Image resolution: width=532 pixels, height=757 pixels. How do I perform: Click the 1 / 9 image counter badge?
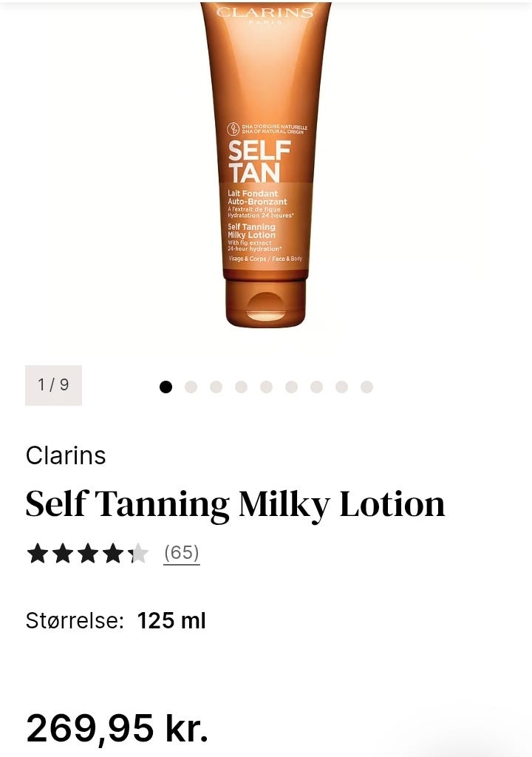tap(54, 385)
